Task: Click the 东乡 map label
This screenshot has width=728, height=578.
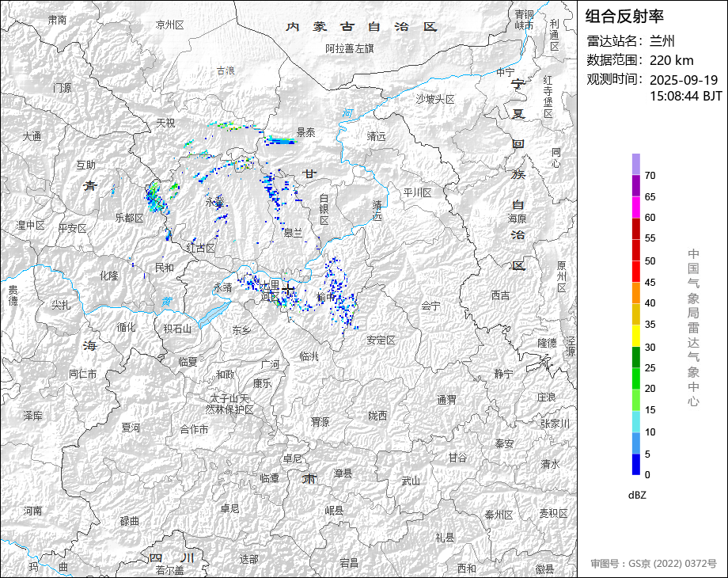Action: [241, 330]
